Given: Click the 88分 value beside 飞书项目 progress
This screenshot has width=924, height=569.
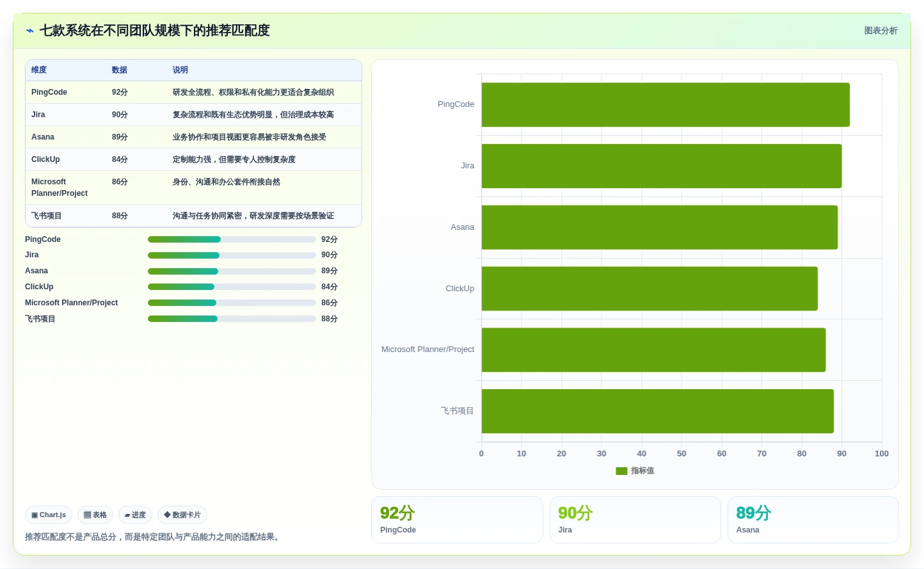Looking at the screenshot, I should pos(330,319).
